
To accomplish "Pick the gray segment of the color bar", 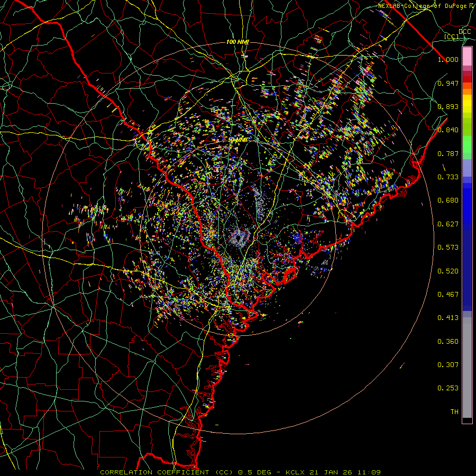I will coord(467,368).
